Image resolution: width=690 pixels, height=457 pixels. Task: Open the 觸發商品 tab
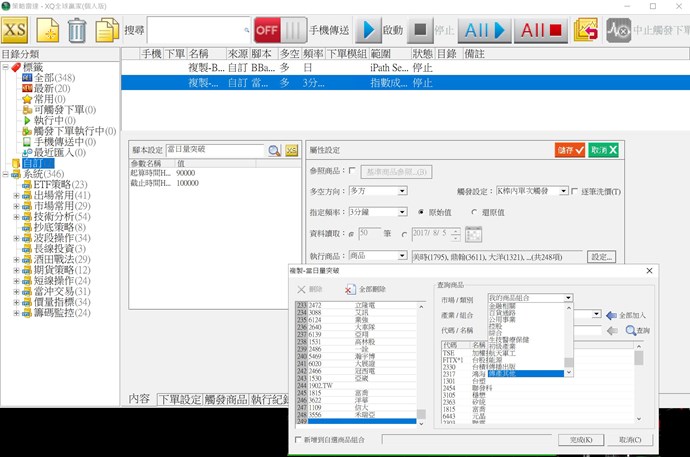pos(224,399)
